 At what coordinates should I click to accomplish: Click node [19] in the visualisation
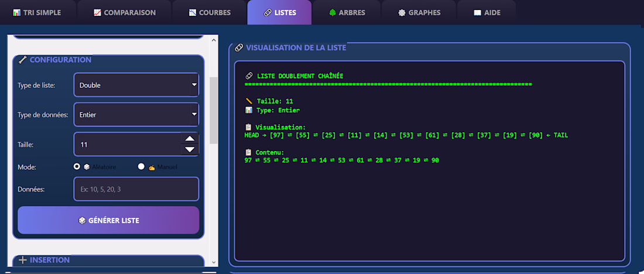pos(510,135)
